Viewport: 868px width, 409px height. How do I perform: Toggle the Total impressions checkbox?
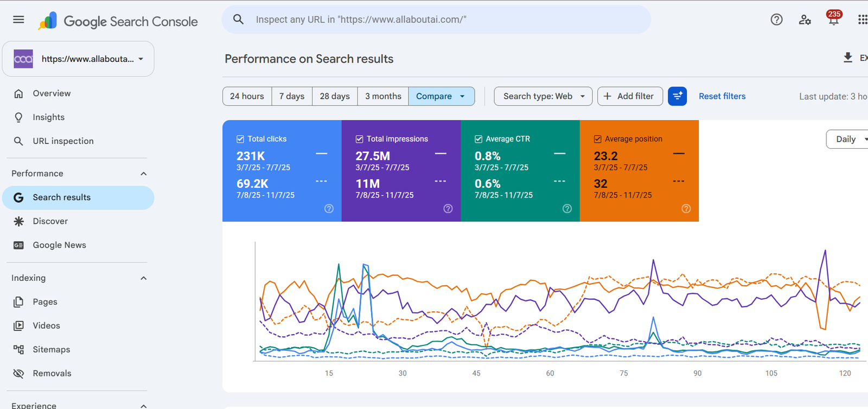tap(359, 139)
